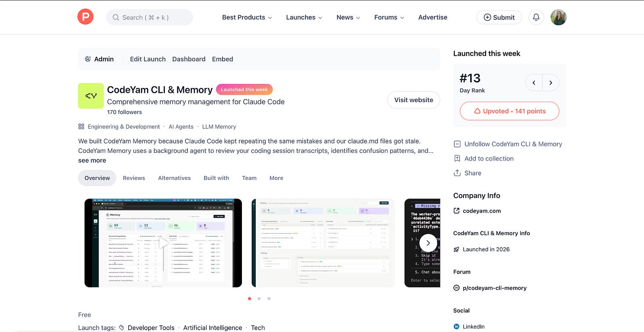644x332 pixels.
Task: Open the user profile avatar
Action: (558, 17)
